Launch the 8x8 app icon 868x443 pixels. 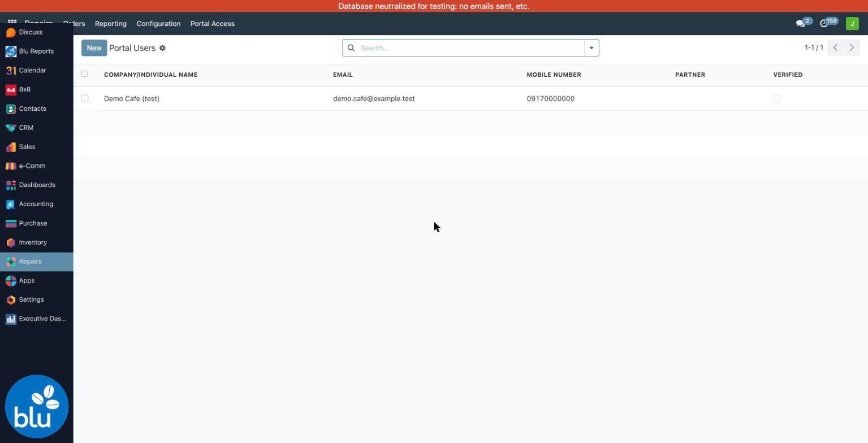click(11, 90)
